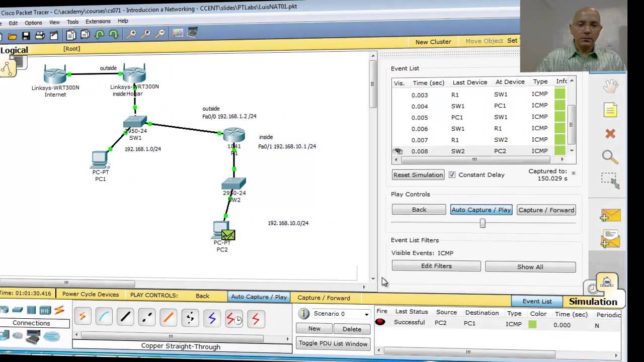
Task: Open the drawing palette icon
Action: tap(178, 33)
